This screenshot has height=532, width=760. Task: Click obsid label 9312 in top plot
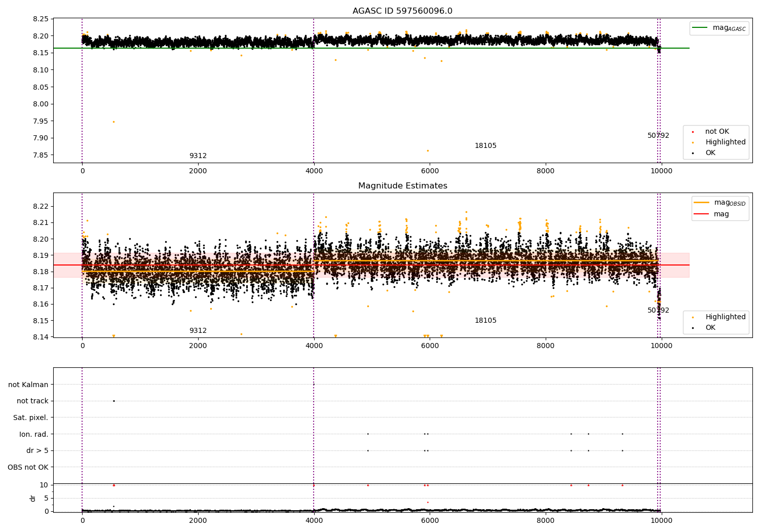(x=198, y=156)
